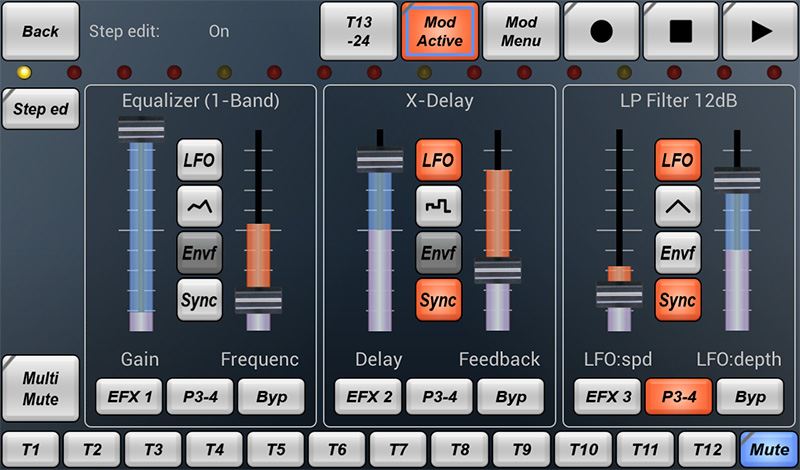Start playback with the Play triangle
800x470 pixels.
point(760,30)
